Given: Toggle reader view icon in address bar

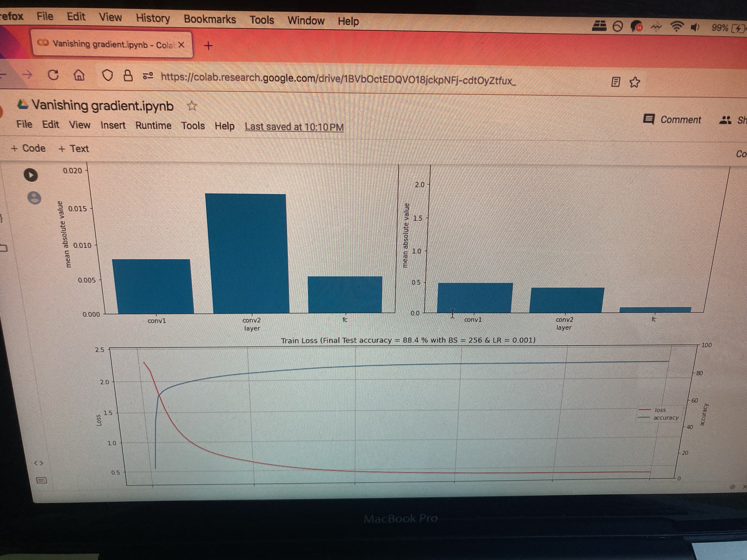Looking at the screenshot, I should click(616, 82).
